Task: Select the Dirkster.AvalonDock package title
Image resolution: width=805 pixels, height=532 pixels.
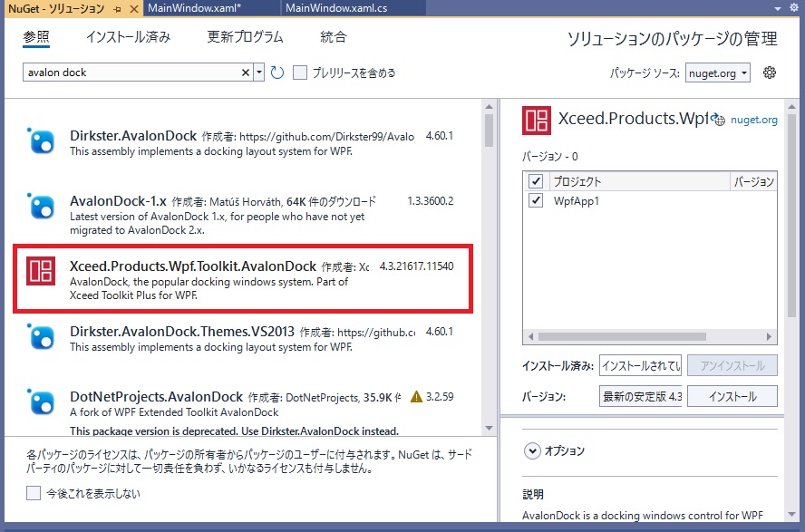Action: coord(133,135)
